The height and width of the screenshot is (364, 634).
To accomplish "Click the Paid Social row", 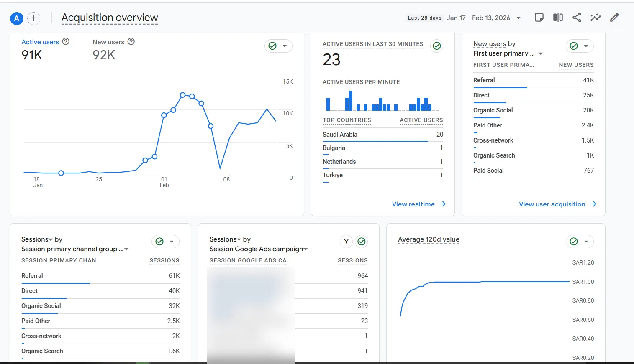I will (x=534, y=171).
